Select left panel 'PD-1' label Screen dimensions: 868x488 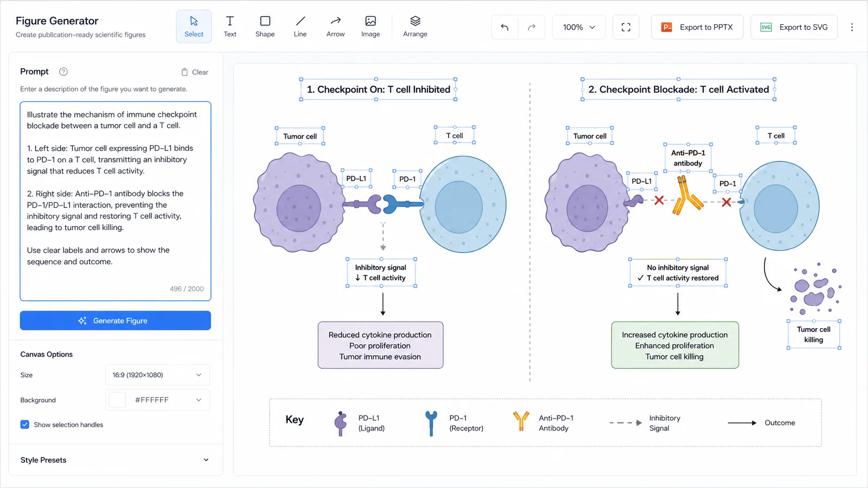coord(407,179)
